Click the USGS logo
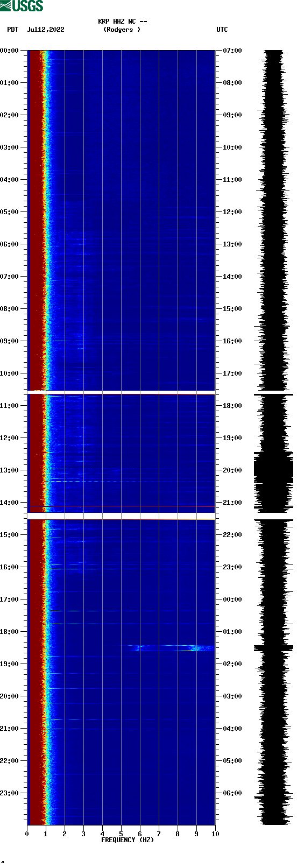This screenshot has width=297, height=868. point(22,6)
